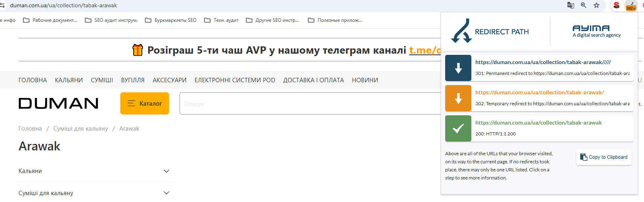Bookmark this page with the star icon
This screenshot has height=202, width=644.
coord(597,5)
